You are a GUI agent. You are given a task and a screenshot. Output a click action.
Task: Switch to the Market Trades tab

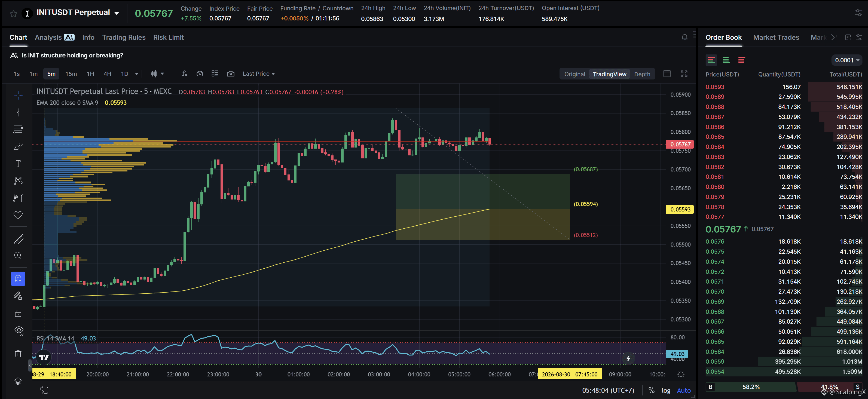(776, 37)
